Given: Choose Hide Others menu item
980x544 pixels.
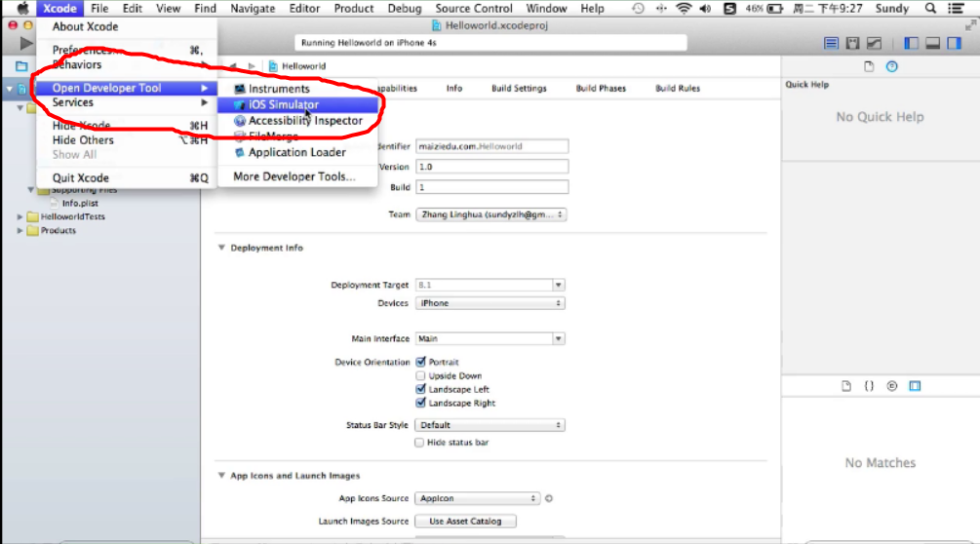Looking at the screenshot, I should [x=127, y=140].
